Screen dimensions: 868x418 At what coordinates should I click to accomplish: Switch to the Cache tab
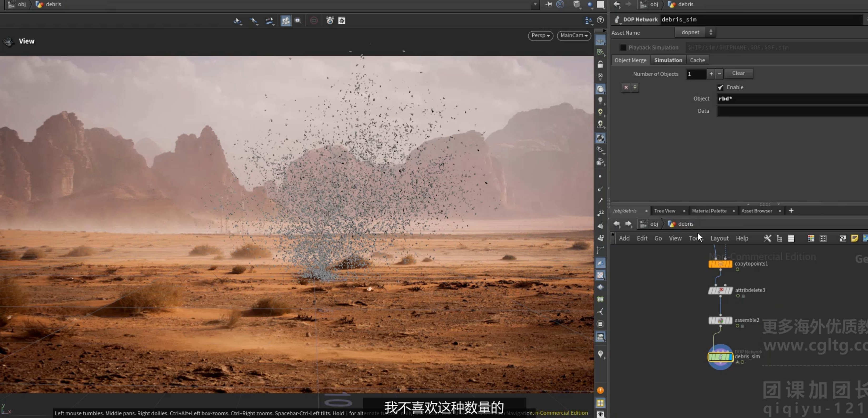697,60
